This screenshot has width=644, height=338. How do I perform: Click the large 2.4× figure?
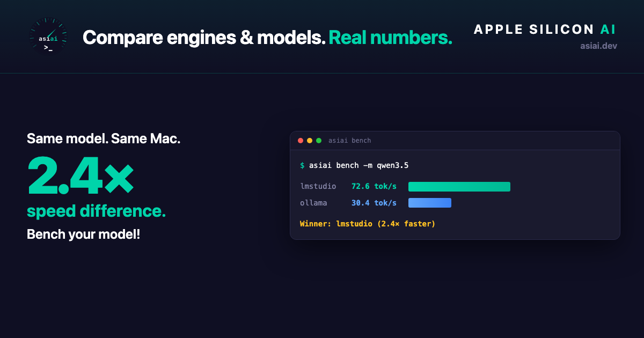tap(80, 175)
